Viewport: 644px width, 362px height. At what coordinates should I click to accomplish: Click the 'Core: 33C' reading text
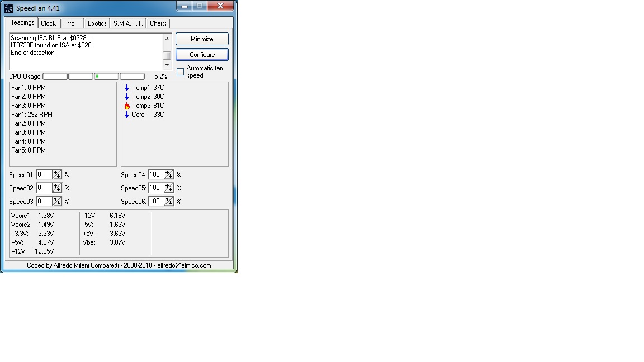pos(148,115)
